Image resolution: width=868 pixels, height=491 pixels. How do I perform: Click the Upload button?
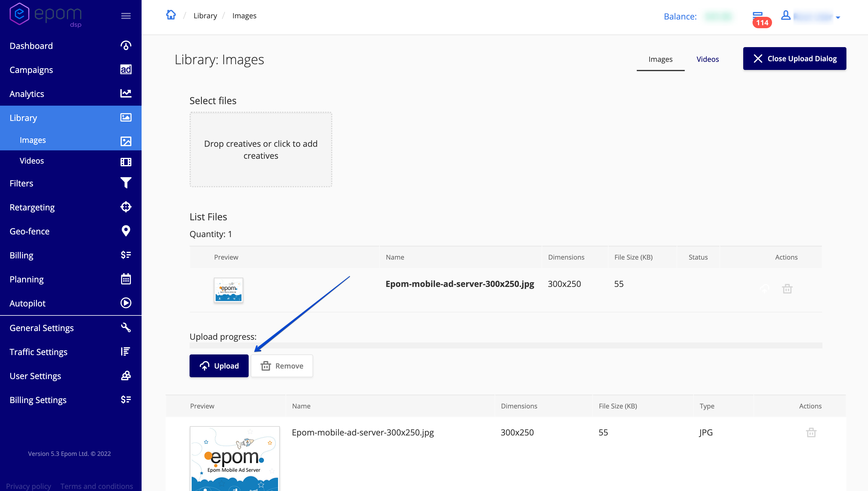click(219, 366)
